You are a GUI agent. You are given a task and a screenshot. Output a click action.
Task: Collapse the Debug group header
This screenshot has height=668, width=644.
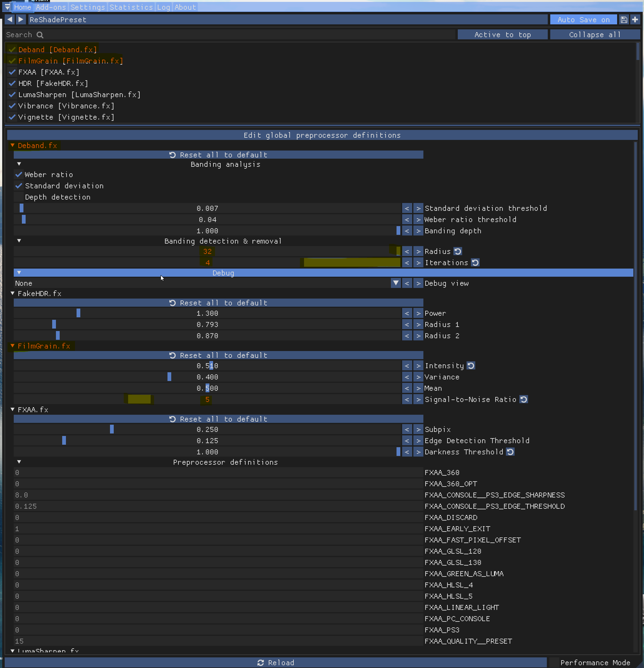click(323, 273)
